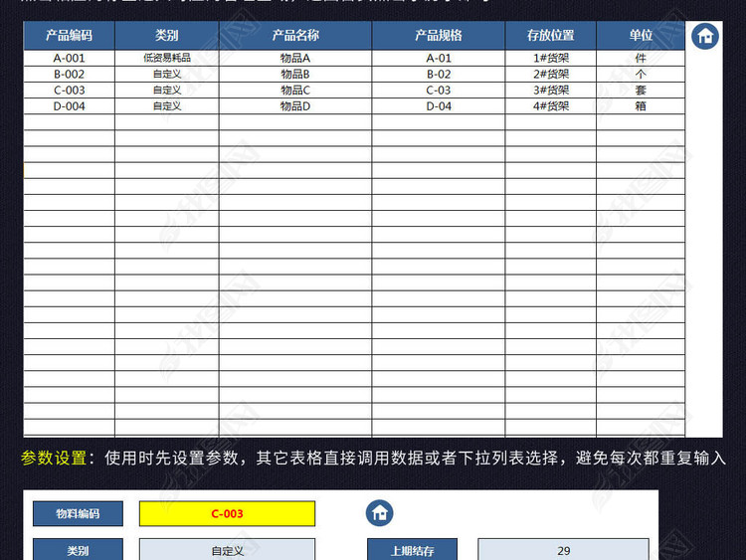Screen dimensions: 746x560
Task: Select the 上期结存 value field showing 29
Action: tap(563, 550)
